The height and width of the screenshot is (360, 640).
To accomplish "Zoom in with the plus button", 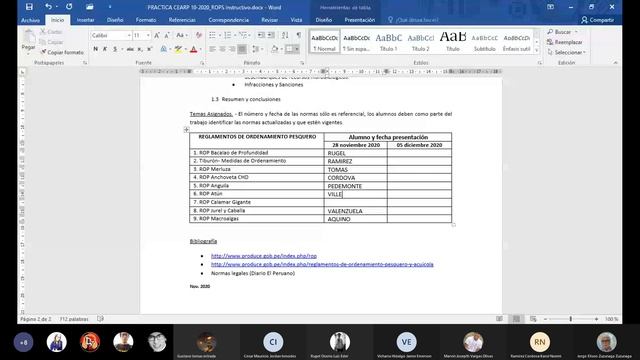I will pyautogui.click(x=596, y=319).
